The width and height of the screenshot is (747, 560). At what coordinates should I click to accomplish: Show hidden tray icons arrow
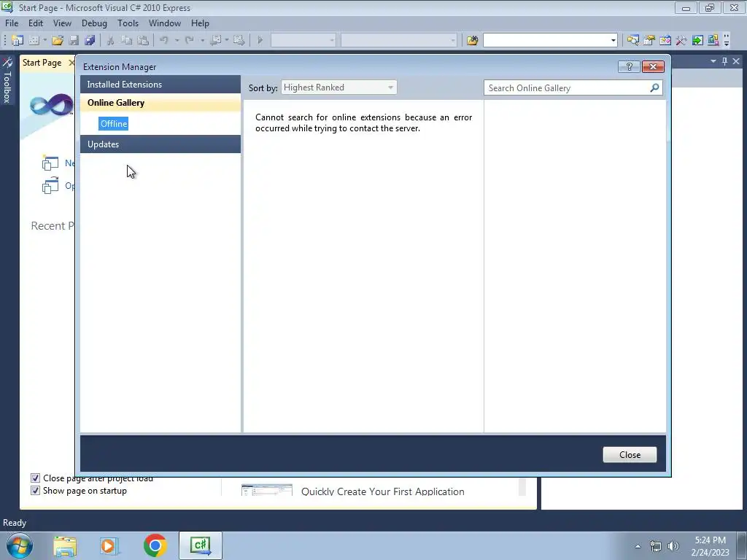pyautogui.click(x=638, y=546)
